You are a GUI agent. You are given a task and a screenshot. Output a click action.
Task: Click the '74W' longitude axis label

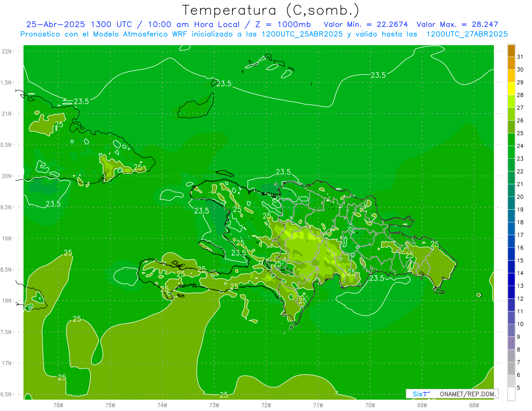[162, 404]
